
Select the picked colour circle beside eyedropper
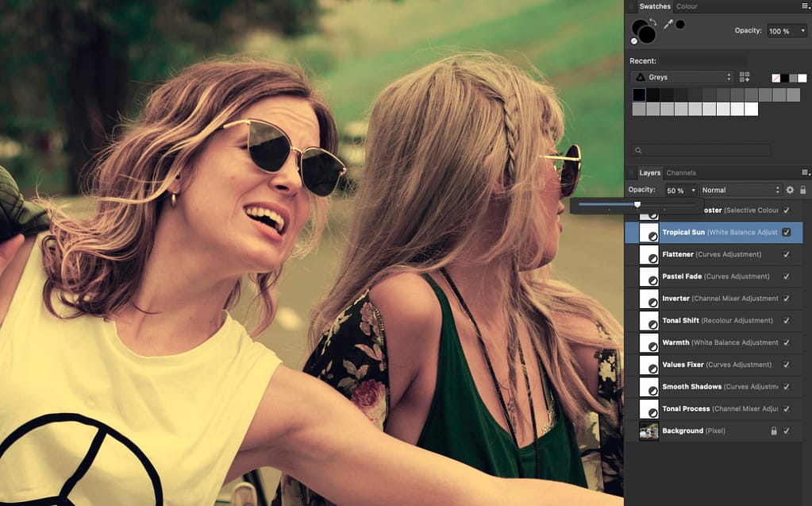[680, 25]
